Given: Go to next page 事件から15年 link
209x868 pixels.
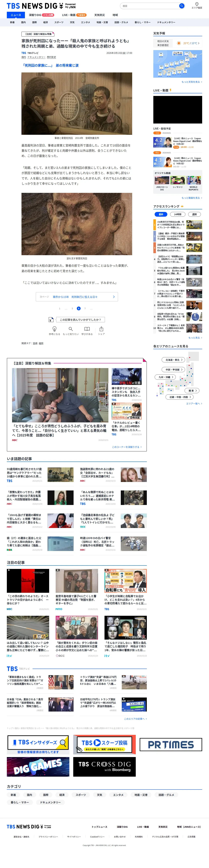Looking at the screenshot, I should 77,297.
